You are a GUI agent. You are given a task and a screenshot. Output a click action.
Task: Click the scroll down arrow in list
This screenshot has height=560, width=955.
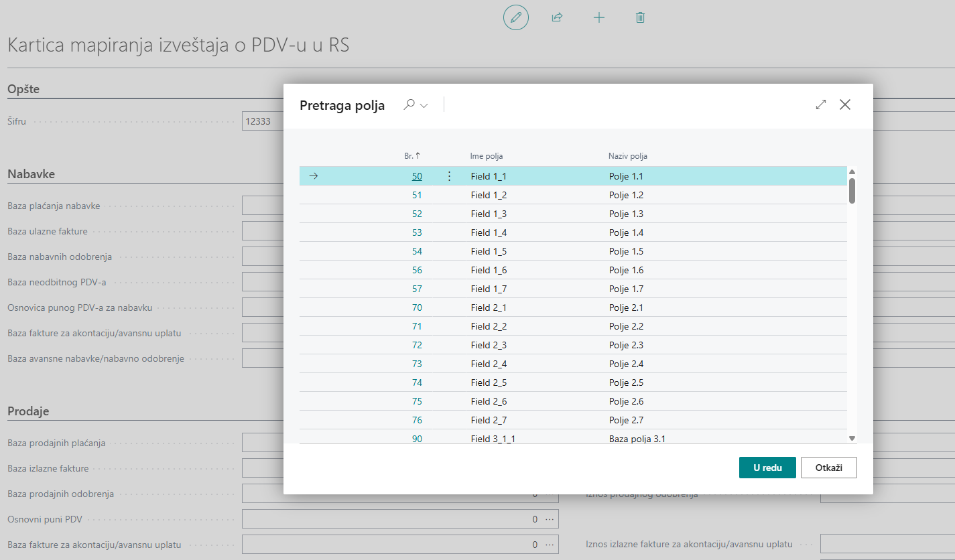852,438
